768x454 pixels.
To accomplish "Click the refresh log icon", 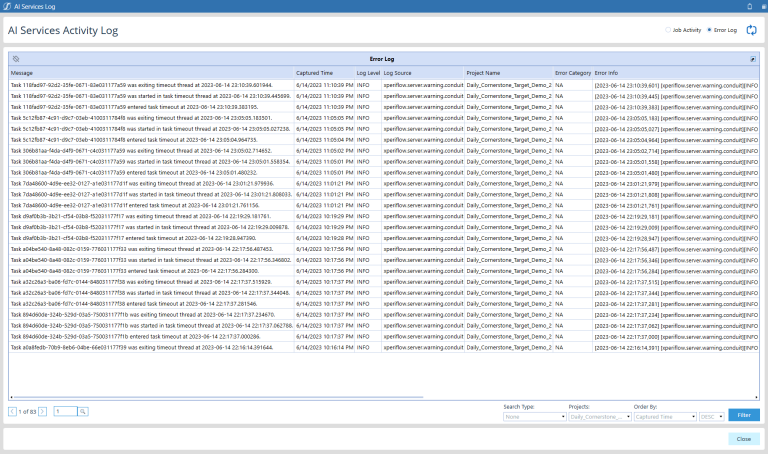I will pyautogui.click(x=751, y=30).
